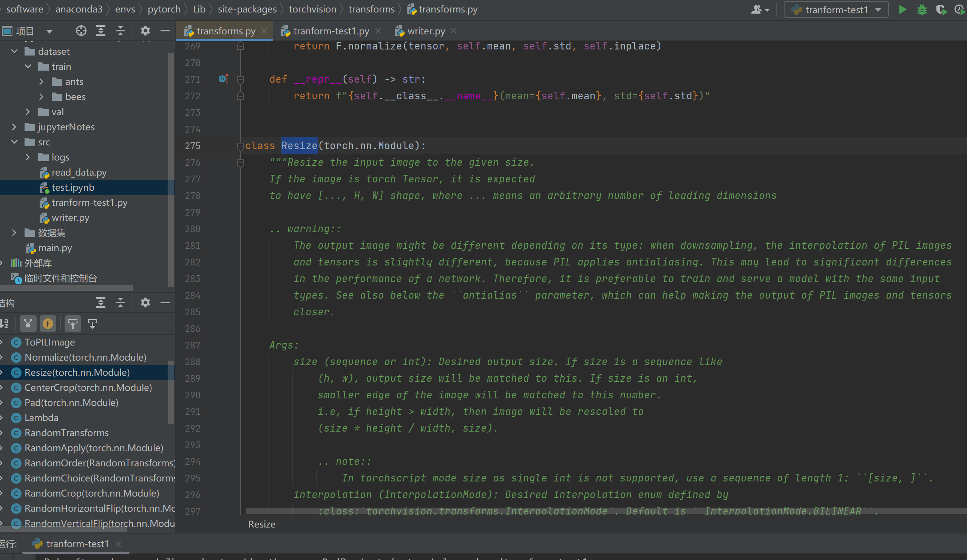Click the Autoscroll from source icon in structure
967x560 pixels.
coord(93,324)
